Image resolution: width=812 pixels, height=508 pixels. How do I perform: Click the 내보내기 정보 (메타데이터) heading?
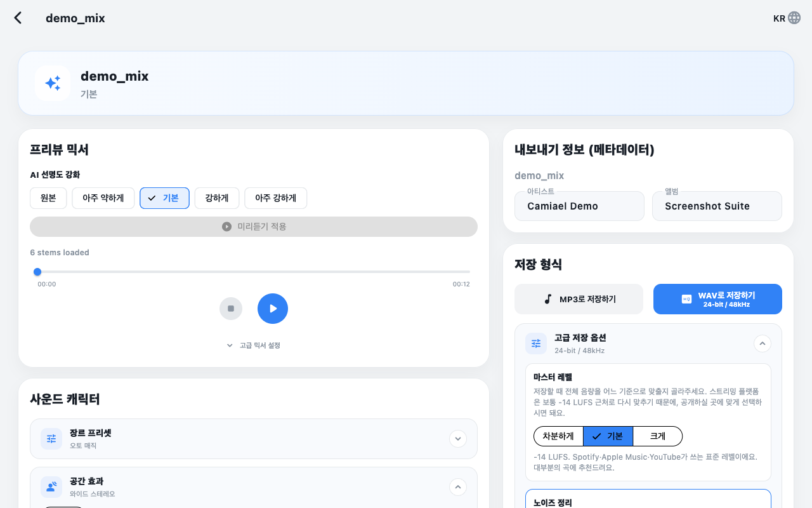click(x=584, y=150)
